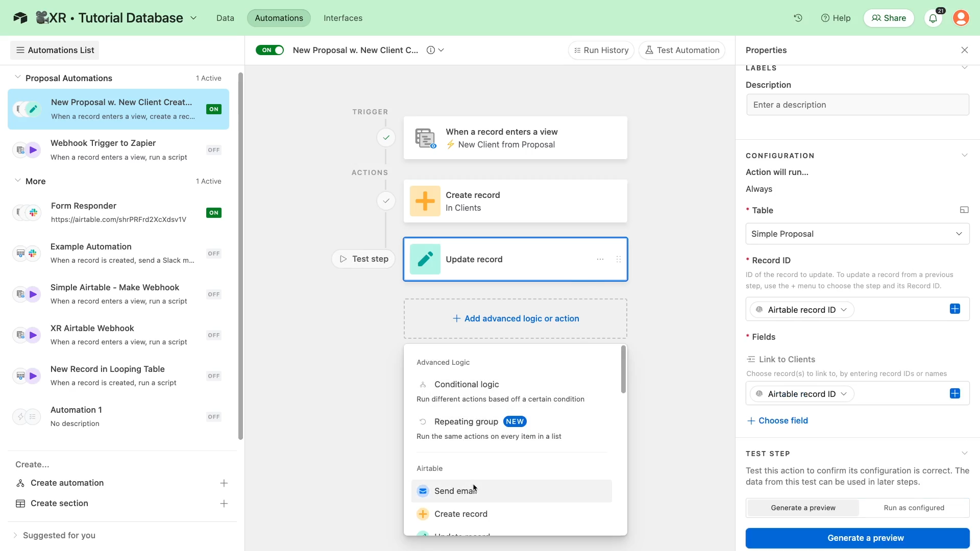
Task: Collapse the Test Step section
Action: 965,453
